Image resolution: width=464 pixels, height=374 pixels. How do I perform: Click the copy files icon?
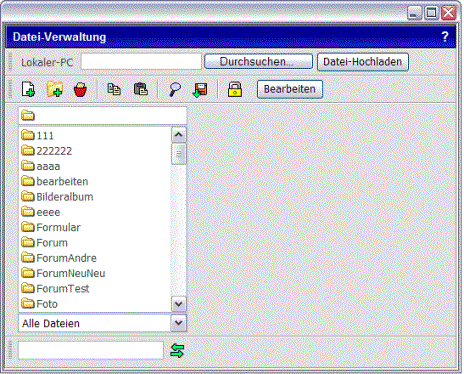[114, 89]
